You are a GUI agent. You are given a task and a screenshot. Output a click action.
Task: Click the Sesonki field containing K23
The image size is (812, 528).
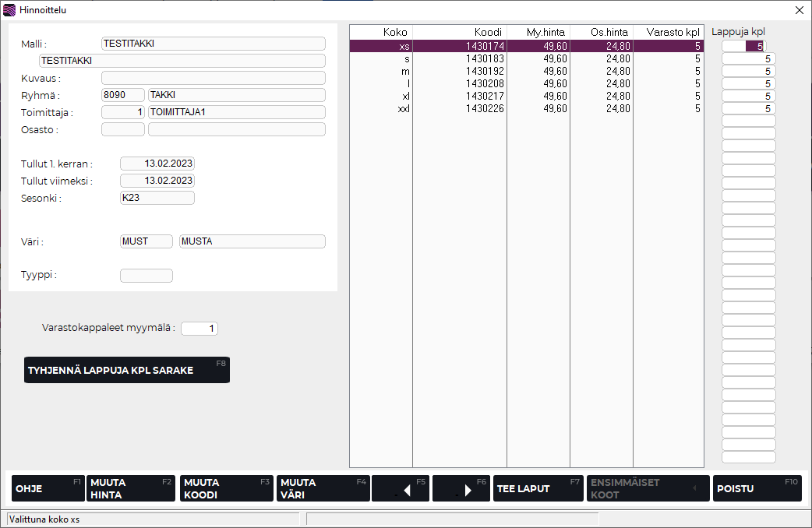[157, 198]
